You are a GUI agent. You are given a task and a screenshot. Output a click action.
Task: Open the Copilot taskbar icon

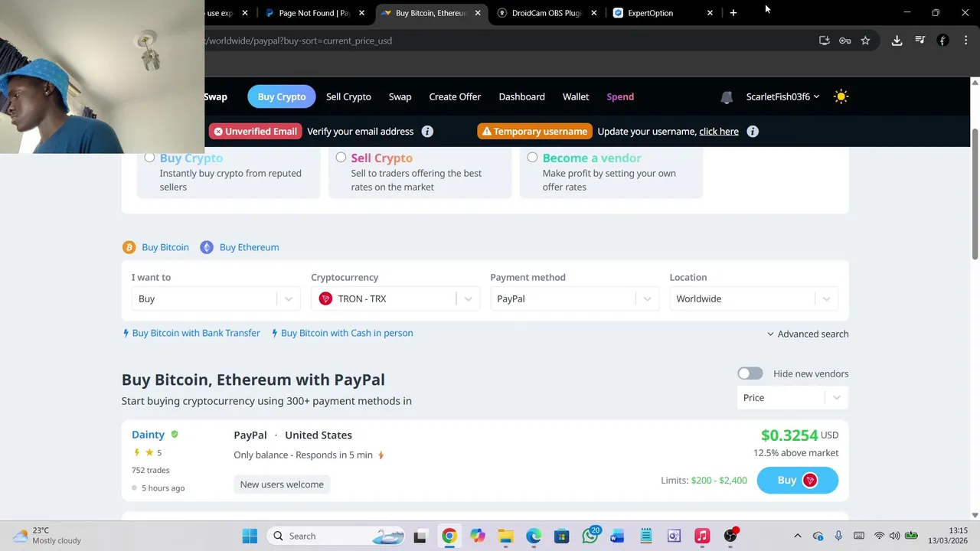tap(478, 536)
